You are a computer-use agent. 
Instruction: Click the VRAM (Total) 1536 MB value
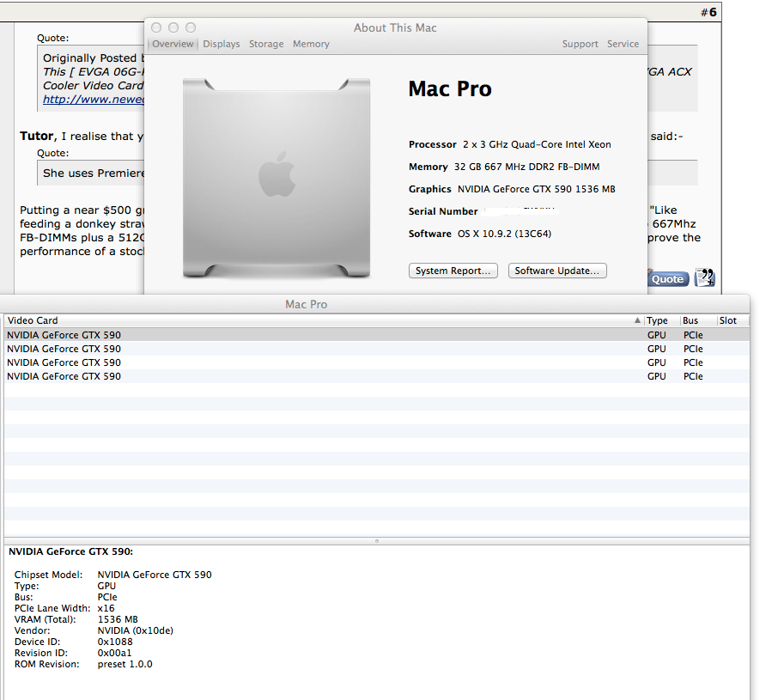point(118,619)
